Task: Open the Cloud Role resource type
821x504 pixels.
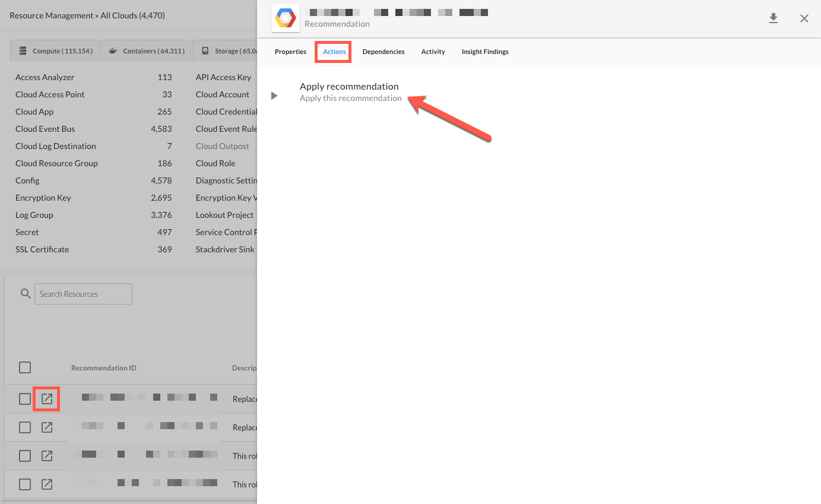Action: (215, 163)
